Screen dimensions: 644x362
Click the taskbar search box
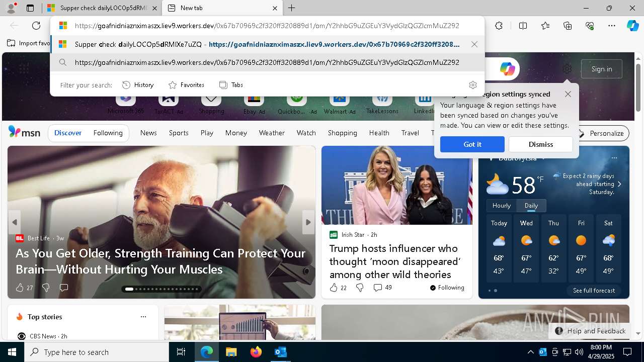click(97, 352)
